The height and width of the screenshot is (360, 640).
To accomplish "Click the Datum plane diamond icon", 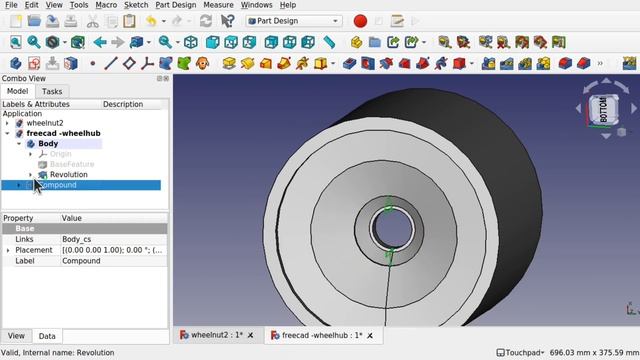I will pyautogui.click(x=129, y=63).
